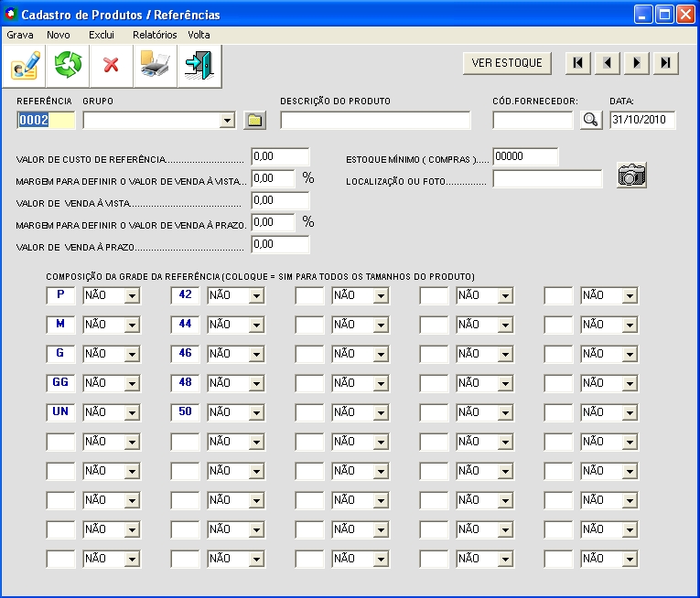700x598 pixels.
Task: Click the size box labeled M
Action: [60, 325]
